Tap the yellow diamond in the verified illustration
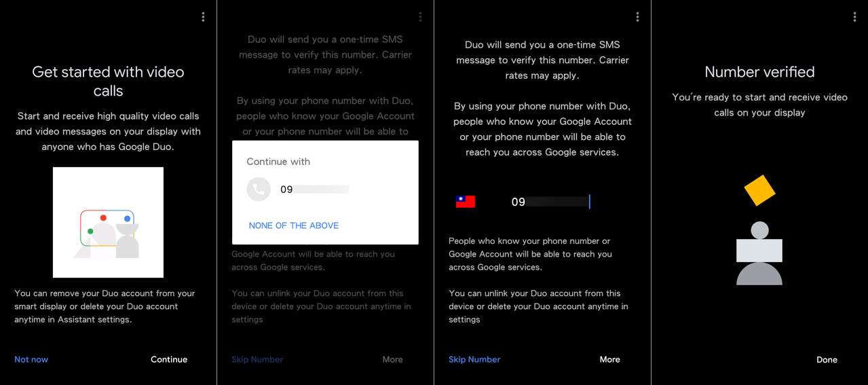This screenshot has width=868, height=385. 759,190
